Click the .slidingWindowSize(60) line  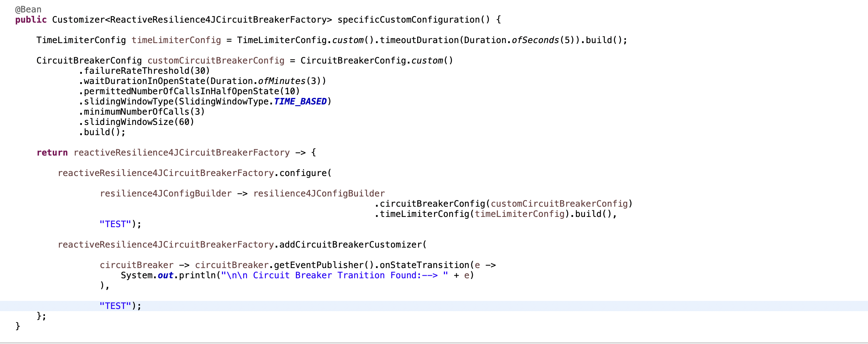coord(136,122)
